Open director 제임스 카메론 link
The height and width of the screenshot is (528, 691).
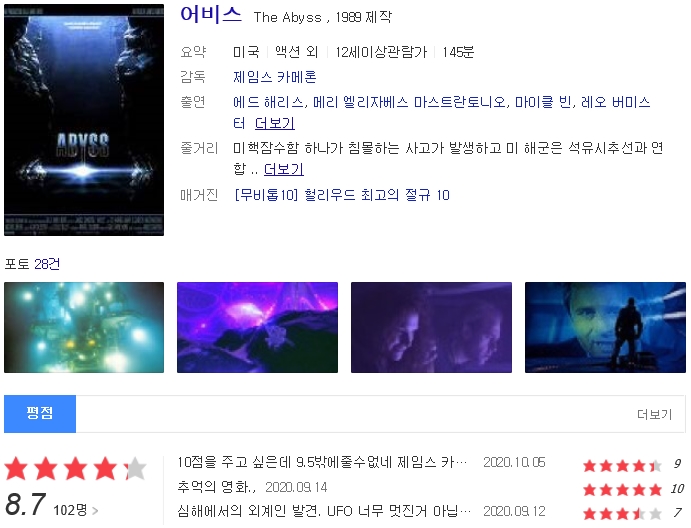(x=275, y=77)
